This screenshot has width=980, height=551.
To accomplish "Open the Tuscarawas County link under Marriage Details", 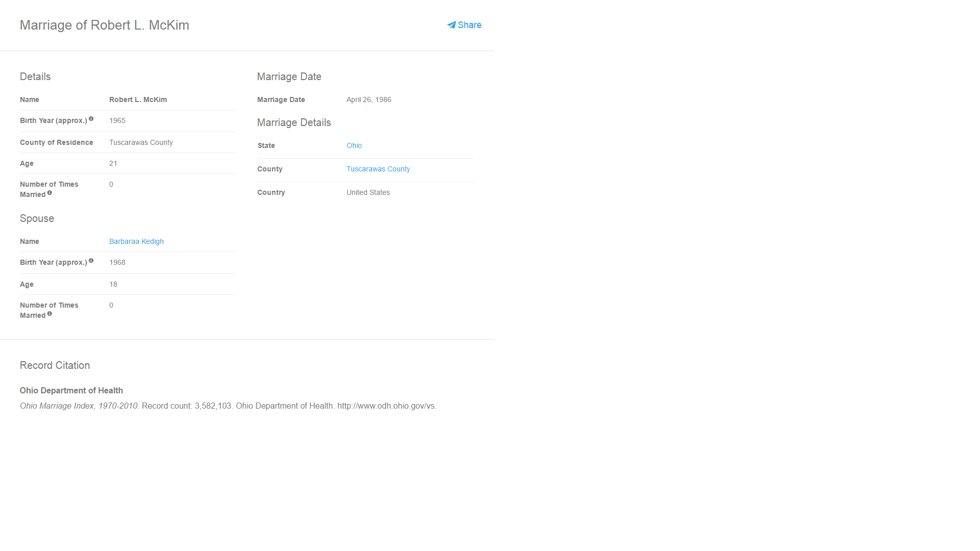I will coord(378,169).
